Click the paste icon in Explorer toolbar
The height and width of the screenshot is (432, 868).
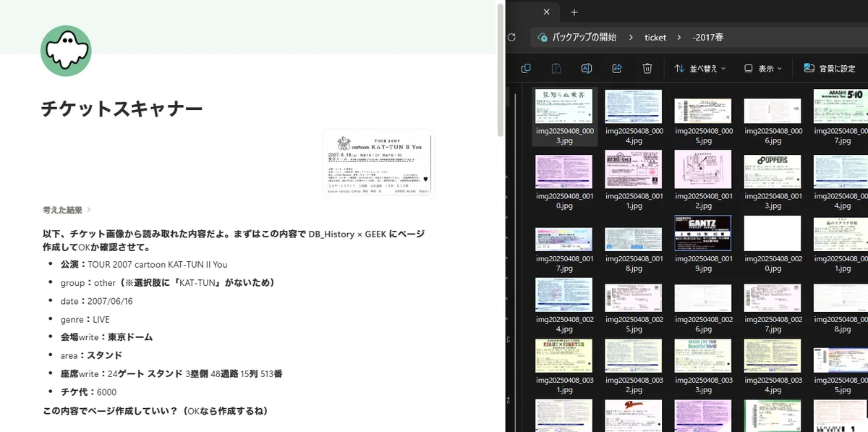point(556,69)
